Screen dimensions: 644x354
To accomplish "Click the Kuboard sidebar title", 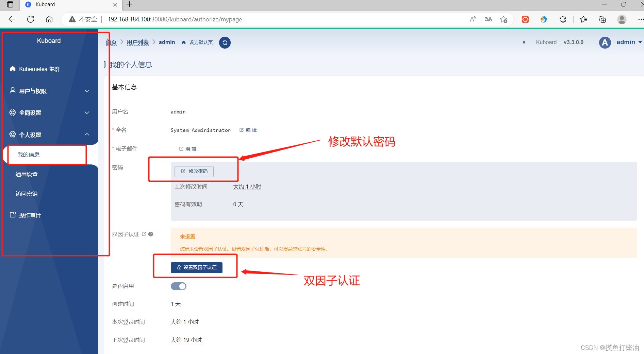I will (49, 41).
